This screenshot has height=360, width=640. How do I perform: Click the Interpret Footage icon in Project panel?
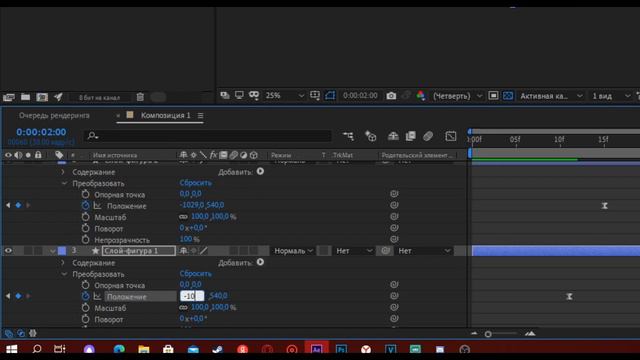(9, 97)
